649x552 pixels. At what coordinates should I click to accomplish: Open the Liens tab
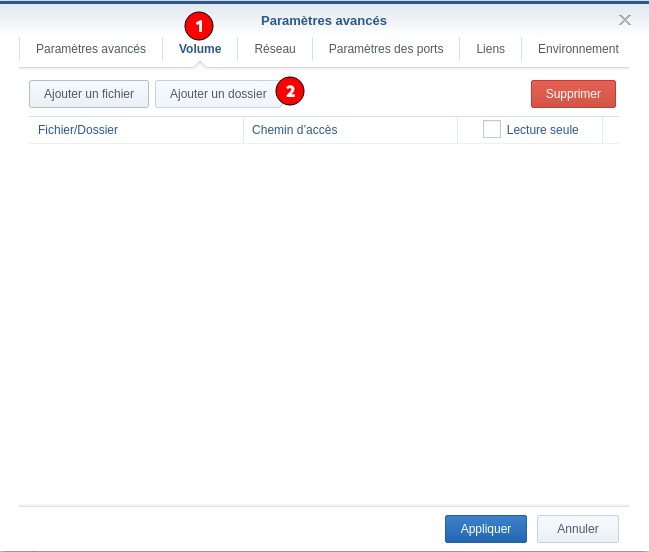pos(491,49)
